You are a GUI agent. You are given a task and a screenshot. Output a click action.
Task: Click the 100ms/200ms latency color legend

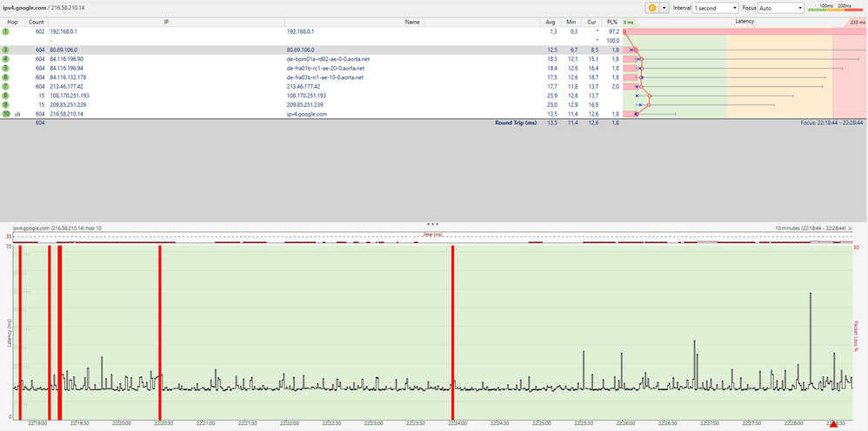click(835, 8)
